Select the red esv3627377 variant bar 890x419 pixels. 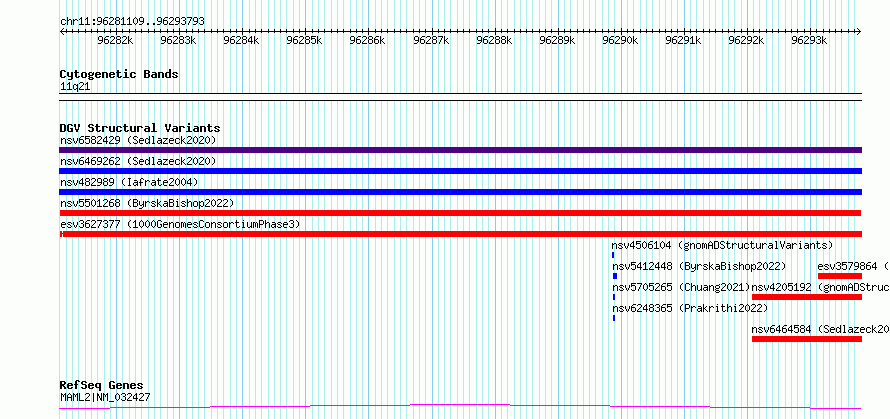coord(460,234)
